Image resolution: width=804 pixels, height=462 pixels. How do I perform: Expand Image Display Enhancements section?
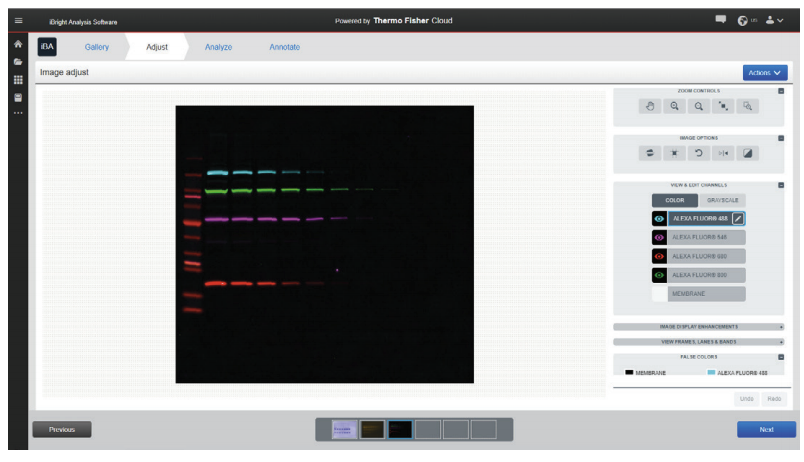(x=698, y=326)
